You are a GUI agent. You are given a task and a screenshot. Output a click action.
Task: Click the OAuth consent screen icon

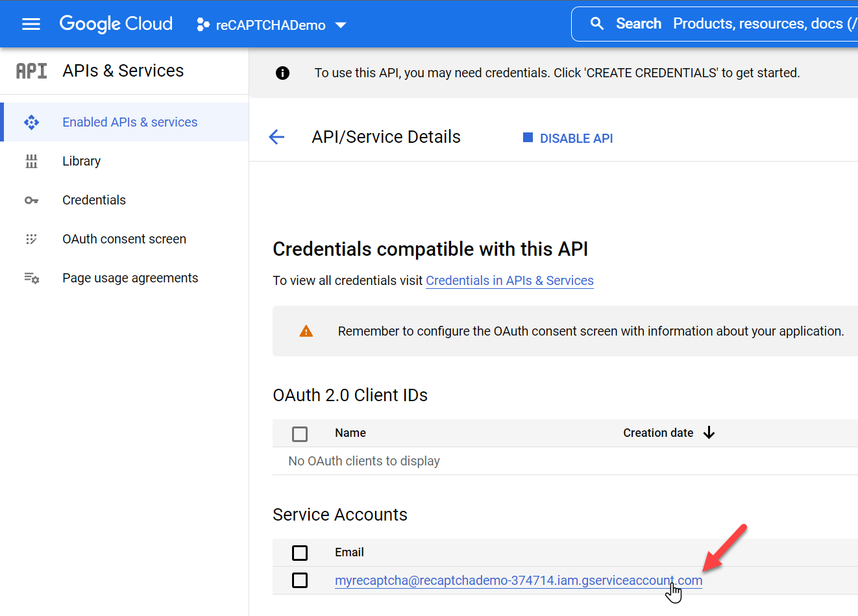[x=31, y=239]
